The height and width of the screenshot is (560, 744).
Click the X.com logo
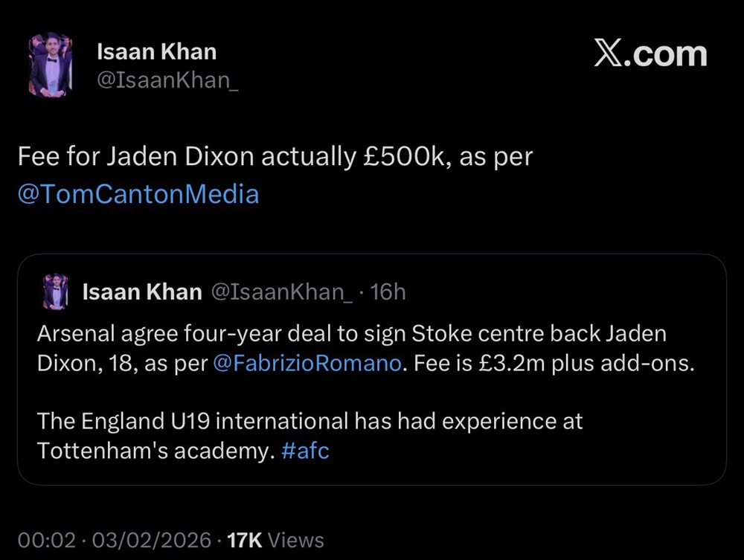(651, 53)
